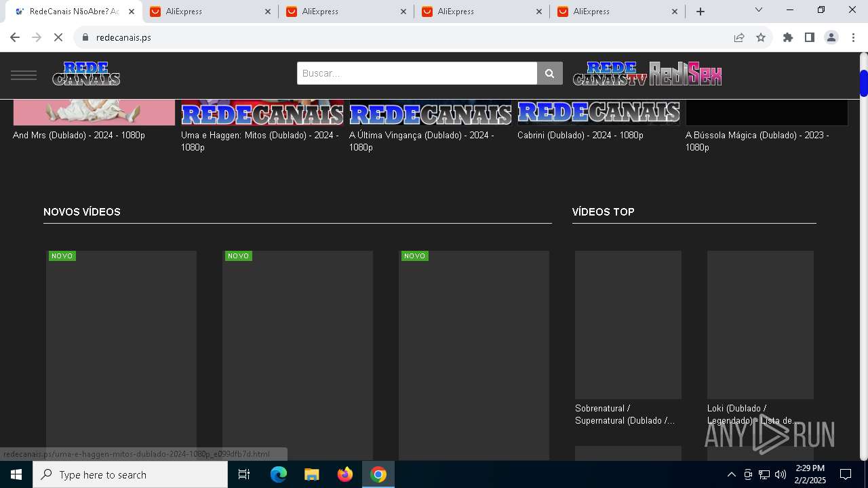Screen dimensions: 868x488
Task: Focus the Buscar search field
Action: pos(417,73)
